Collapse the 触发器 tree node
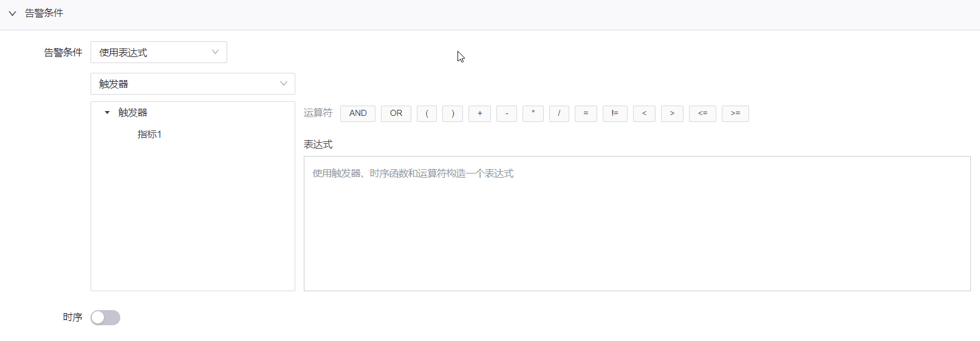The image size is (980, 341). click(x=108, y=113)
